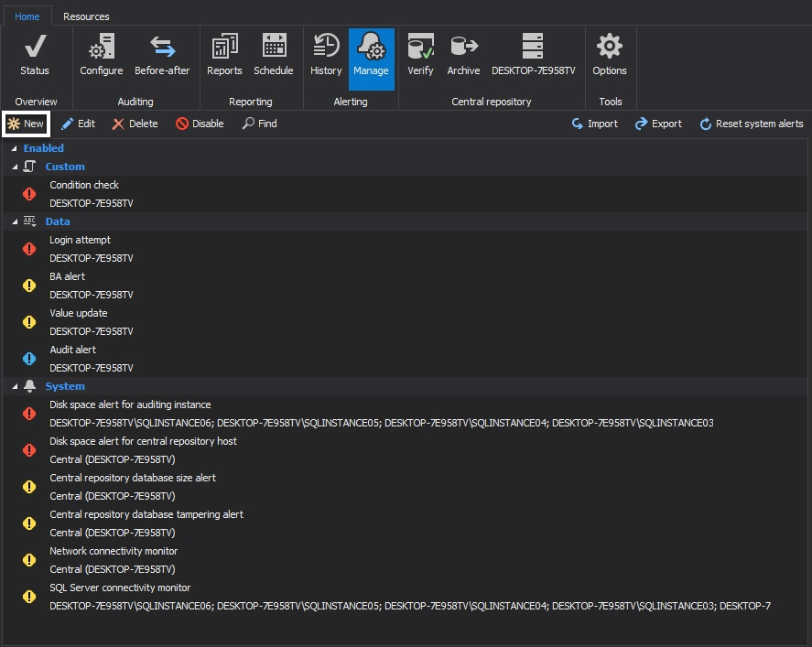Switch to the Resources tab
Screen dimensions: 812x647
[x=86, y=16]
